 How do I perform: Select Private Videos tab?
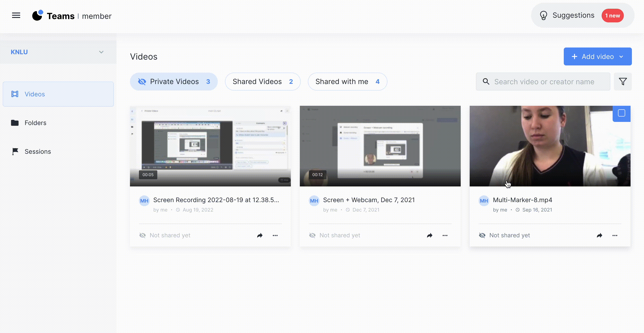174,82
